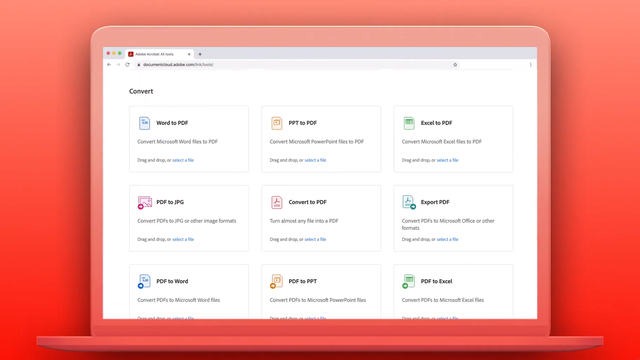The width and height of the screenshot is (640, 360).
Task: Click select a file under Word to PDF
Action: (x=183, y=160)
